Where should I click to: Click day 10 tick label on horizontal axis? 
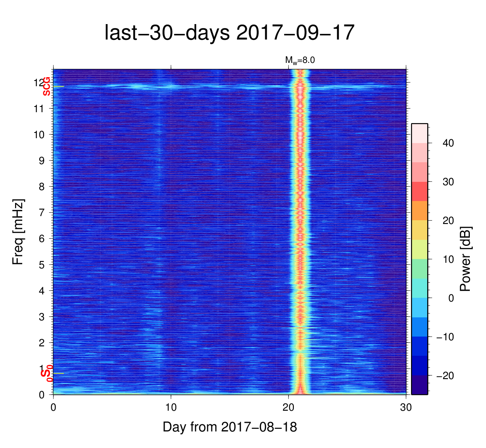[x=171, y=407]
